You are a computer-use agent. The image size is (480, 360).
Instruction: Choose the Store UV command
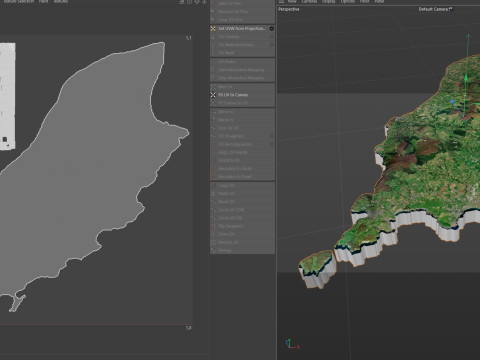pos(242,234)
